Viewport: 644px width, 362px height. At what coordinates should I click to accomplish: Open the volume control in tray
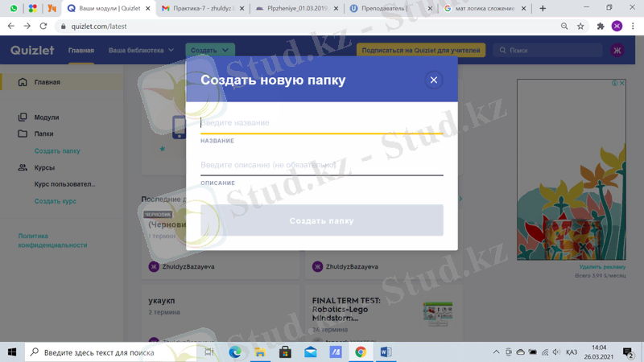(556, 352)
